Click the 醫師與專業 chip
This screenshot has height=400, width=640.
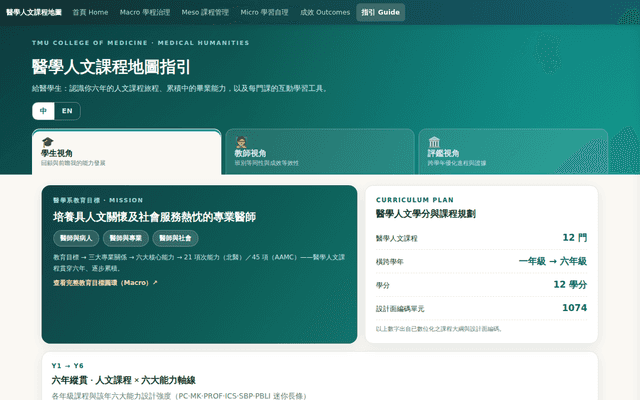pos(126,238)
